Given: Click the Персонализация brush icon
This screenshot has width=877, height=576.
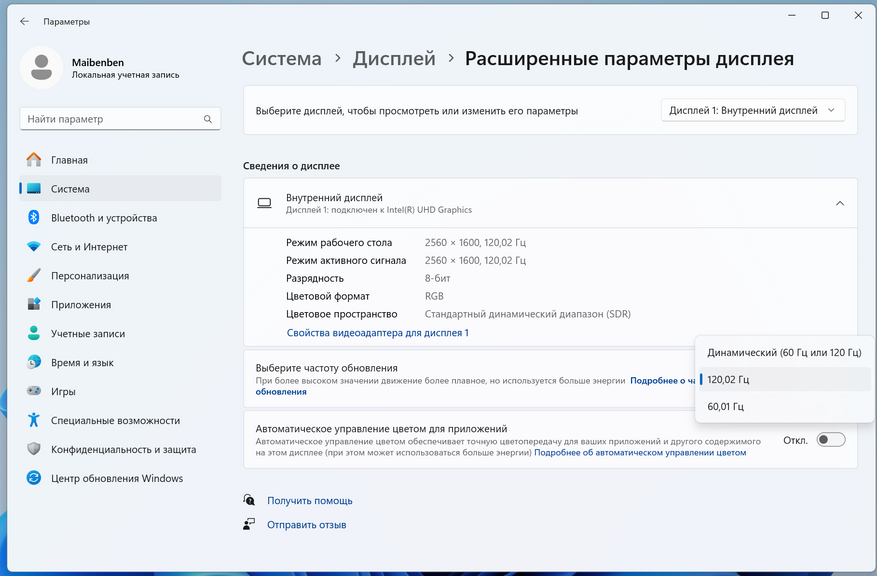Looking at the screenshot, I should 34,276.
